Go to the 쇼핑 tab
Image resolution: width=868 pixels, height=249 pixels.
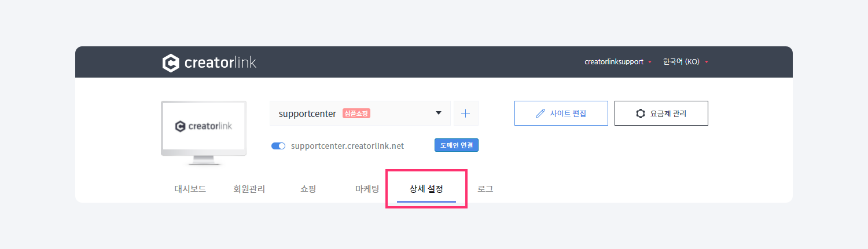coord(308,189)
